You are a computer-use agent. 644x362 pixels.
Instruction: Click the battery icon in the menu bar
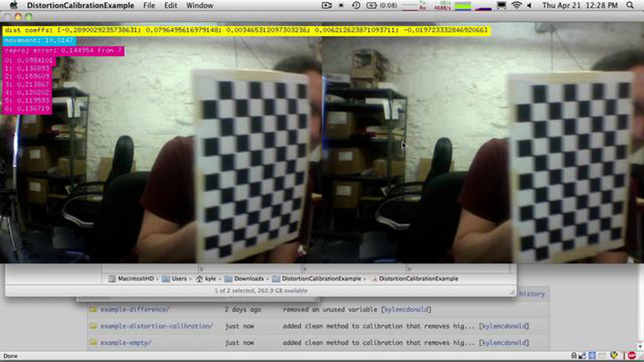click(x=371, y=5)
